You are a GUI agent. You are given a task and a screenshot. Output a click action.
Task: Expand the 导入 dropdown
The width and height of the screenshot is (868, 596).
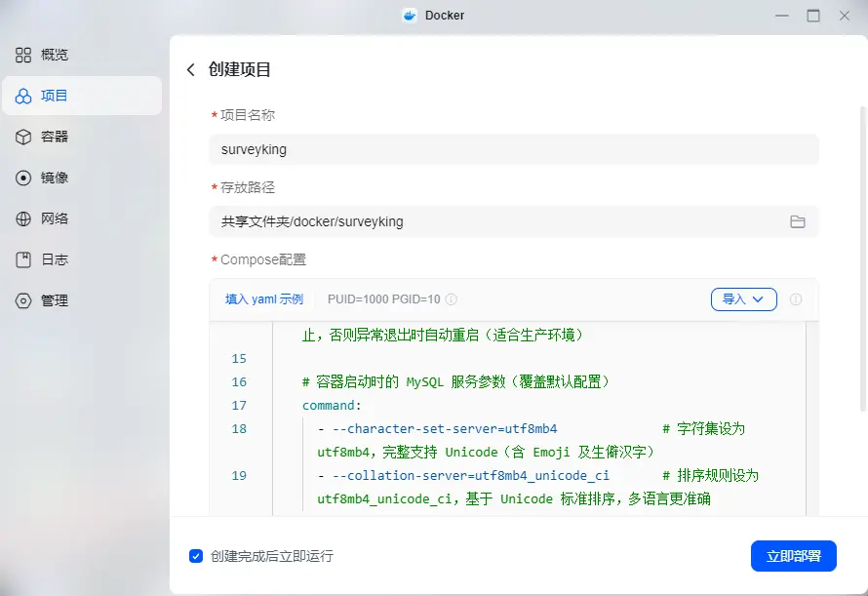click(x=743, y=299)
